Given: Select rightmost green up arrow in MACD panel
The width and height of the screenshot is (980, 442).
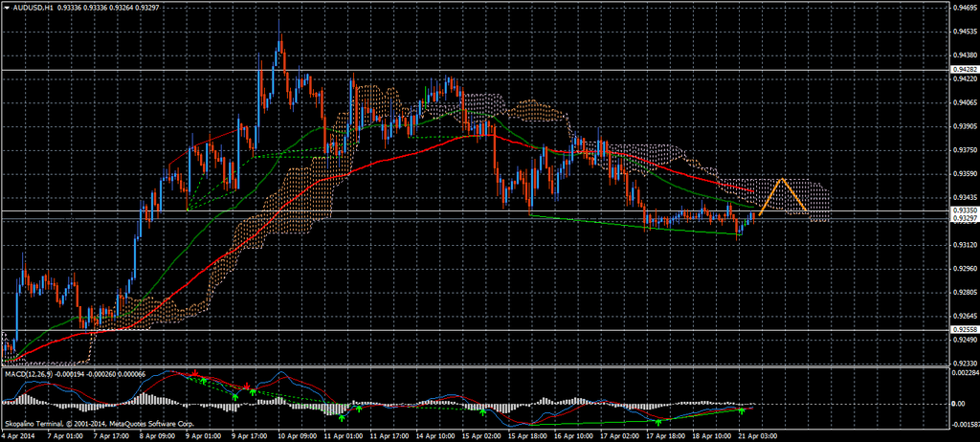Looking at the screenshot, I should [x=741, y=410].
